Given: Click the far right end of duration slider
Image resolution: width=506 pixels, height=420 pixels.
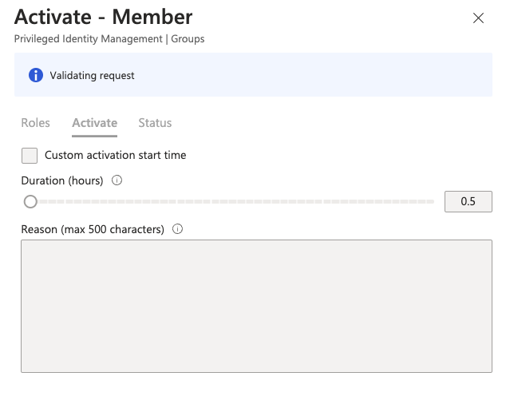Looking at the screenshot, I should (432, 202).
